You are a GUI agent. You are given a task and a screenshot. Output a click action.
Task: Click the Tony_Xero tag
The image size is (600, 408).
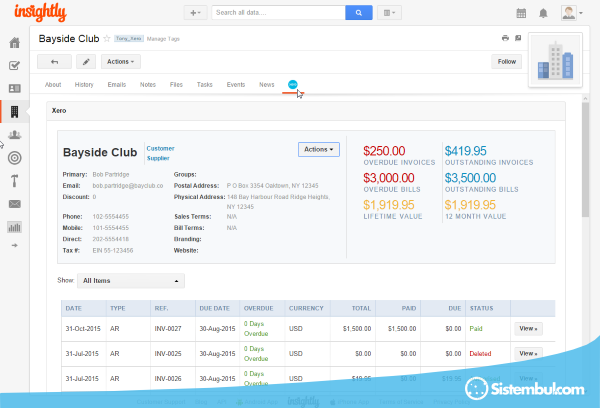click(129, 39)
